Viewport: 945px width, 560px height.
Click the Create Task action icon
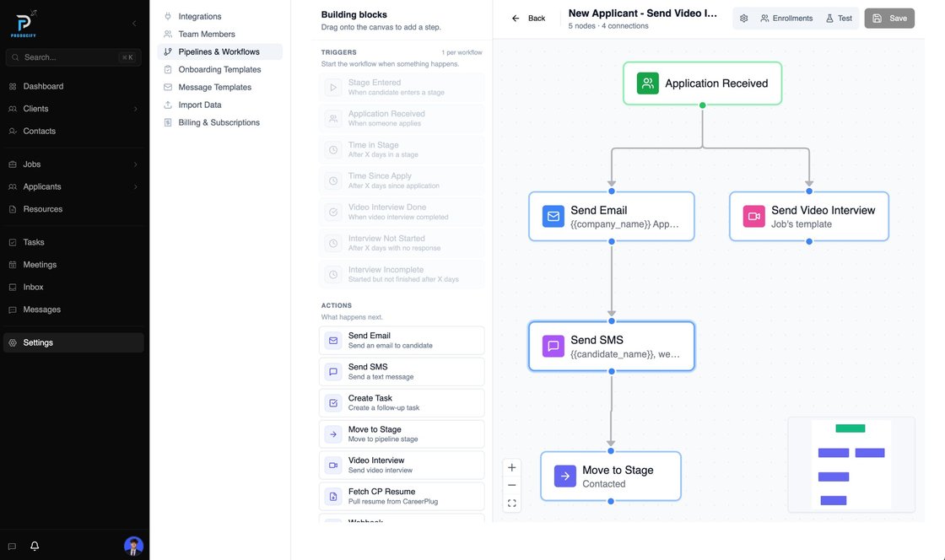coord(333,403)
